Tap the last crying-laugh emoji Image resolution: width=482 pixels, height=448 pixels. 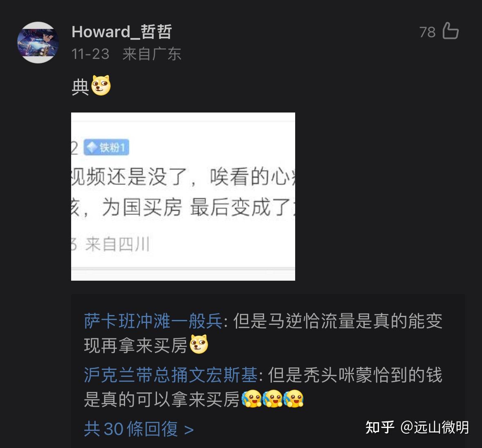tap(293, 399)
